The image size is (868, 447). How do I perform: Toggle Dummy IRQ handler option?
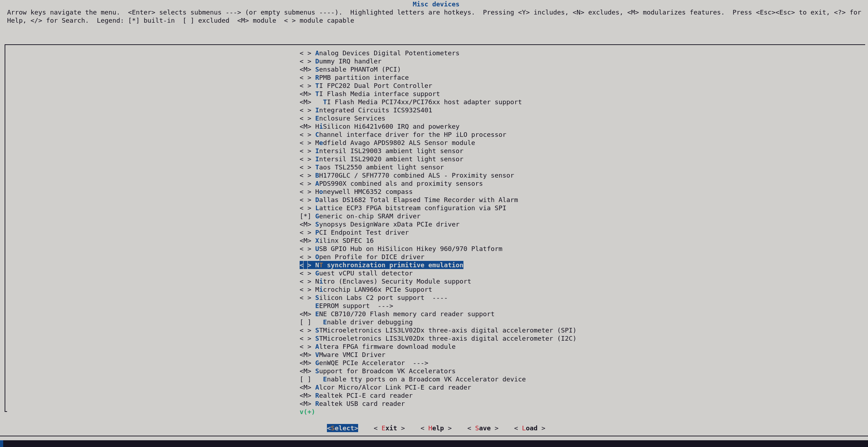coord(305,61)
